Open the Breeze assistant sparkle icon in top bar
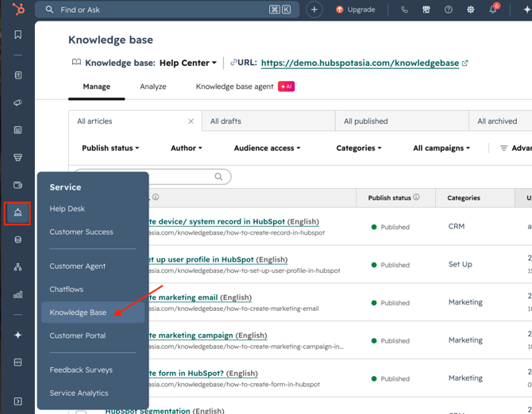The height and width of the screenshot is (414, 532). [527, 10]
